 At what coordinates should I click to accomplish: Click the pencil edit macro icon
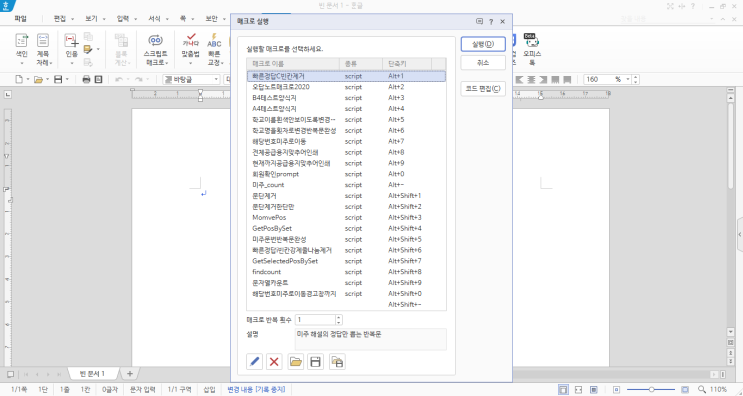click(x=254, y=362)
